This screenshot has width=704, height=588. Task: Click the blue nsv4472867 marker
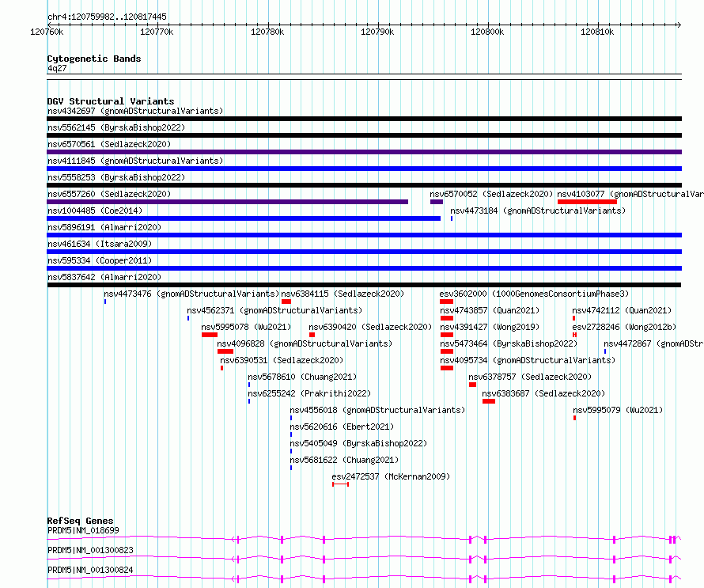[605, 351]
